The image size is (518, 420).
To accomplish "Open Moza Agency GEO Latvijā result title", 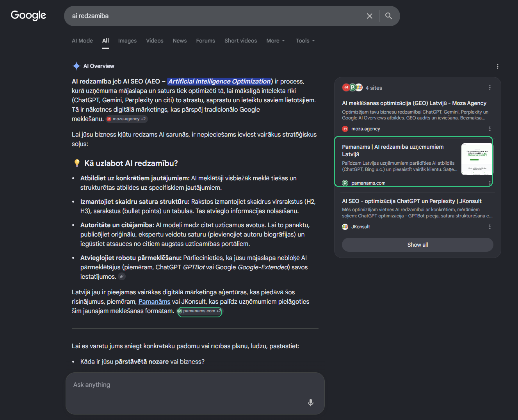I will click(x=414, y=103).
